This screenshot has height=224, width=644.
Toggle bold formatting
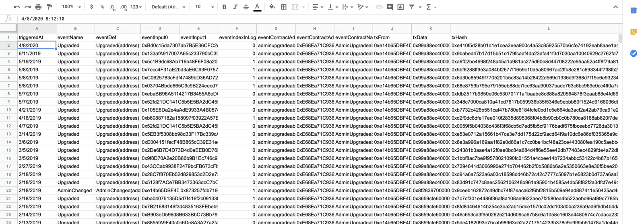(x=225, y=7)
